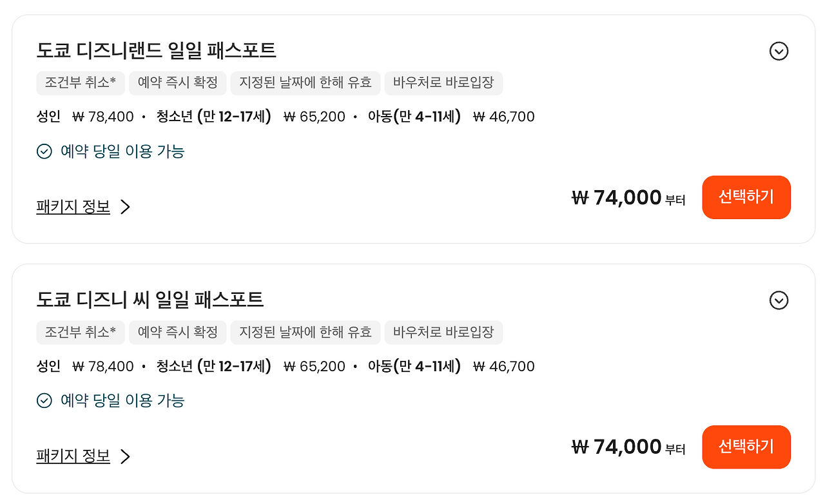
Task: Click the circled chevron on the DisneySea card header
Action: 779,301
